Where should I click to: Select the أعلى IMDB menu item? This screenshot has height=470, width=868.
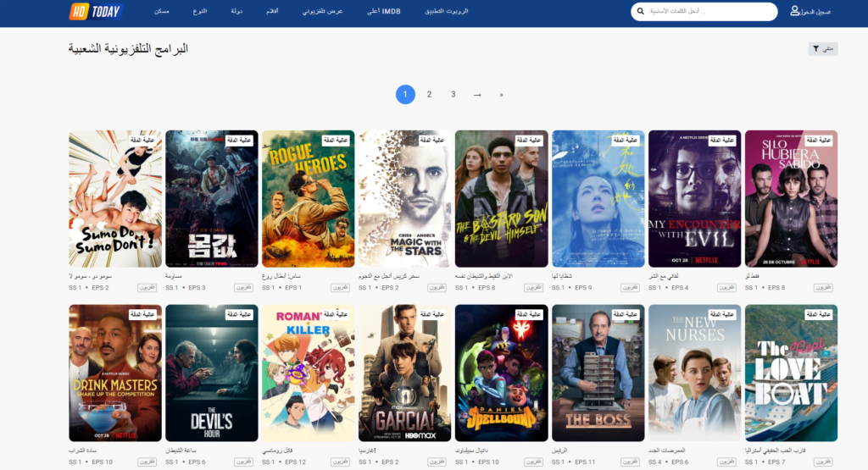384,12
